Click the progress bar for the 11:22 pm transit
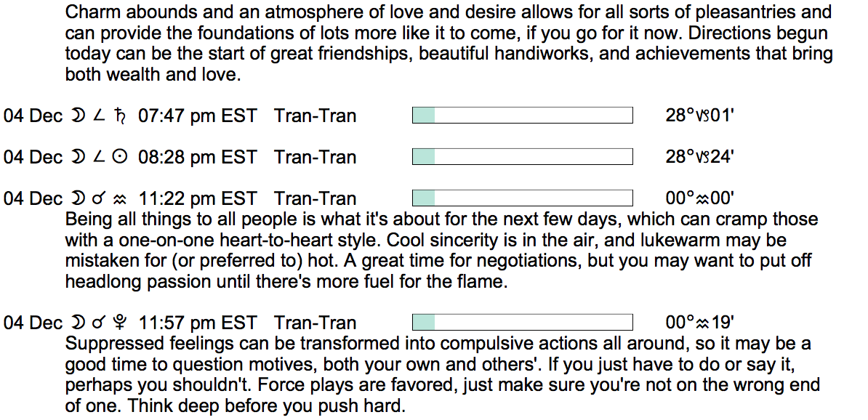The height and width of the screenshot is (420, 868). coord(522,198)
